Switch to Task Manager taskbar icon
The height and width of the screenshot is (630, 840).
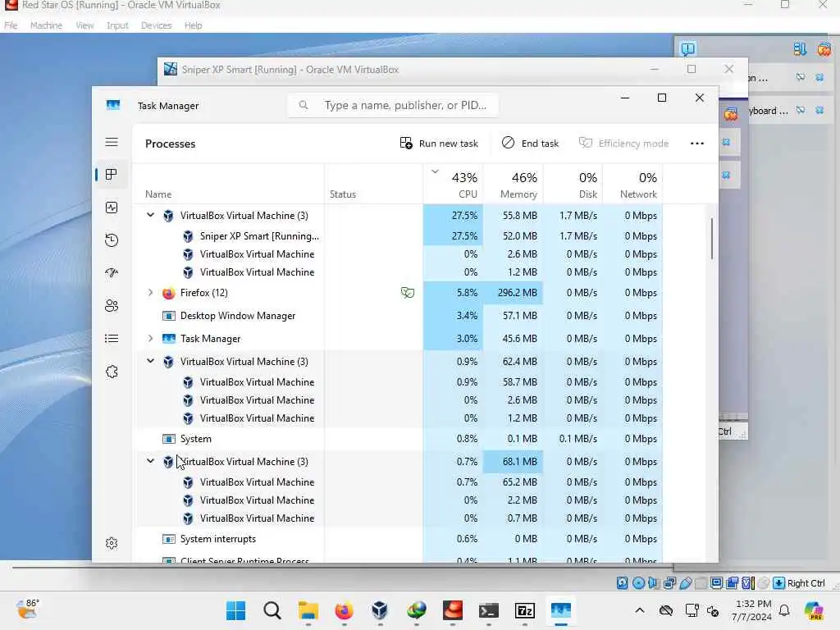[x=561, y=610]
